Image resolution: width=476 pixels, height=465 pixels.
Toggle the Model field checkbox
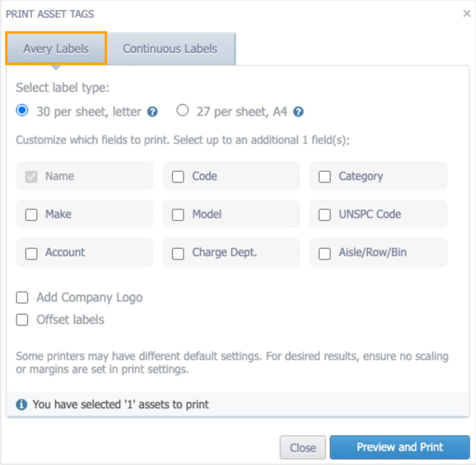[178, 215]
